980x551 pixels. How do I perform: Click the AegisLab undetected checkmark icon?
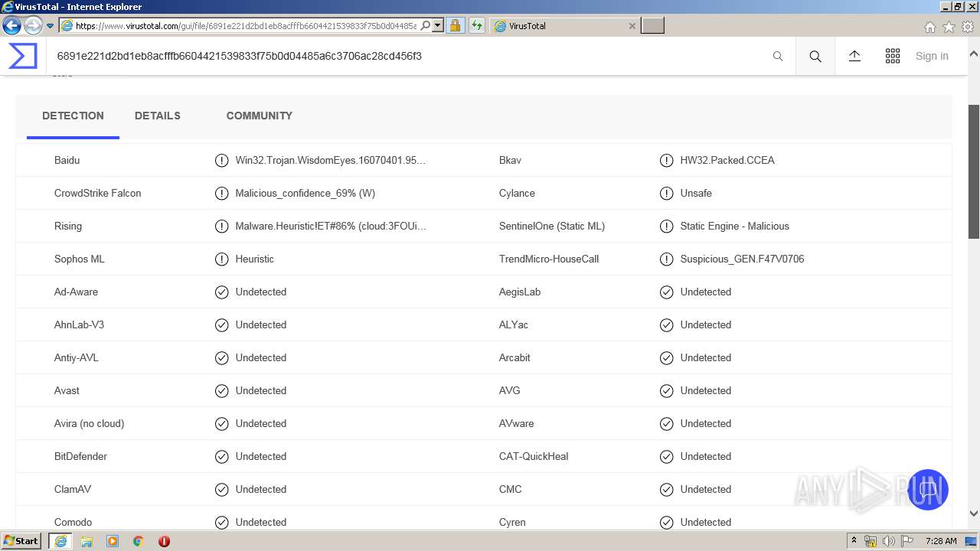point(667,292)
